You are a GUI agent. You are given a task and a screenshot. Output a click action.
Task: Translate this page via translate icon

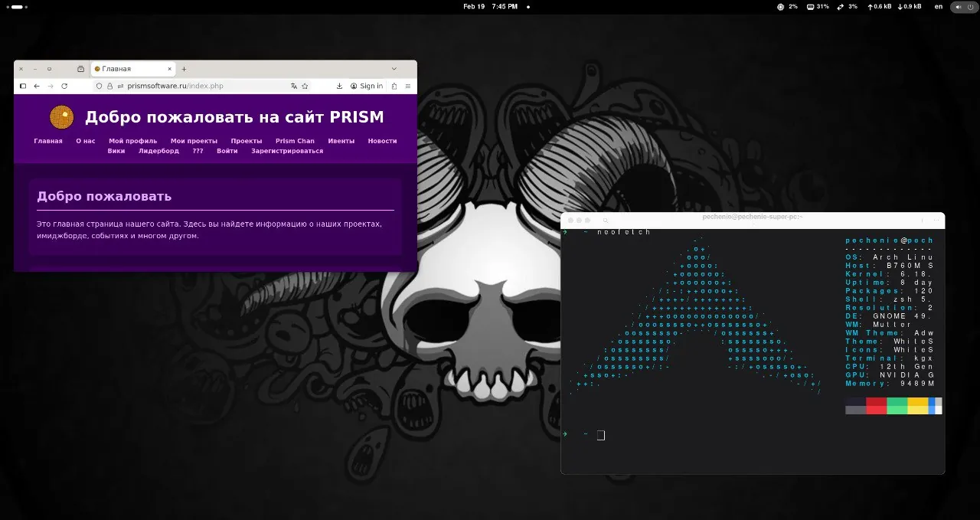pos(295,87)
